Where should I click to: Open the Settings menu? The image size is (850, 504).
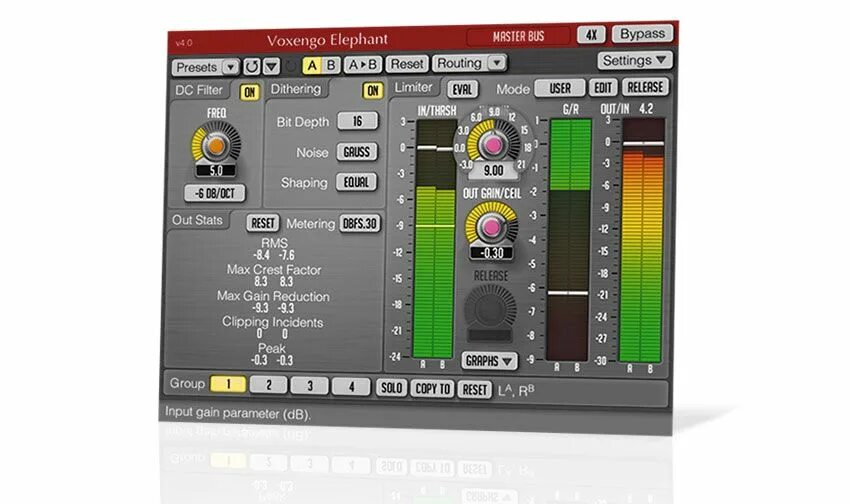[x=634, y=60]
